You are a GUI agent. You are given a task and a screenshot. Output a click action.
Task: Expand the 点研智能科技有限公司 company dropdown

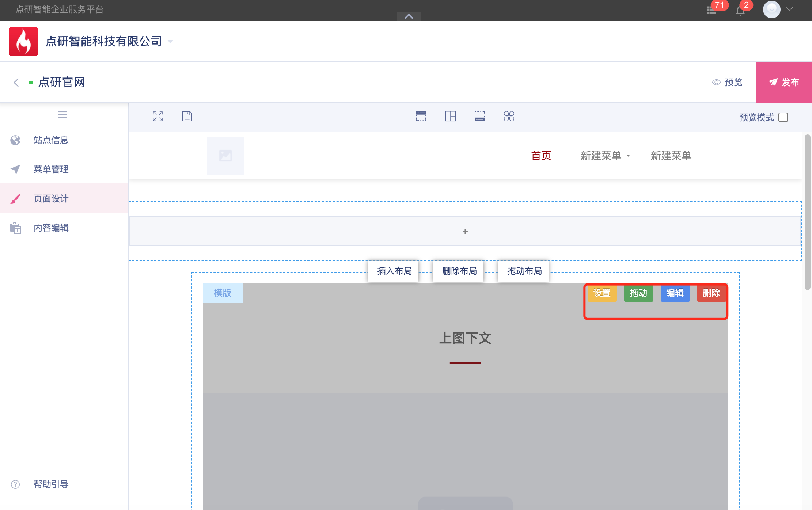coord(170,42)
